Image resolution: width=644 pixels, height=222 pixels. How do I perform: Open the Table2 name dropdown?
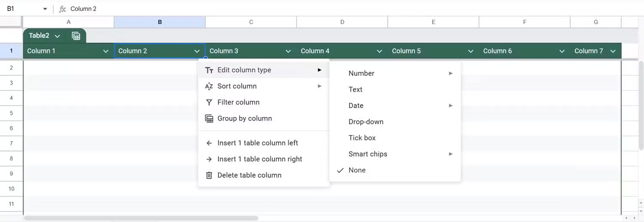(58, 36)
